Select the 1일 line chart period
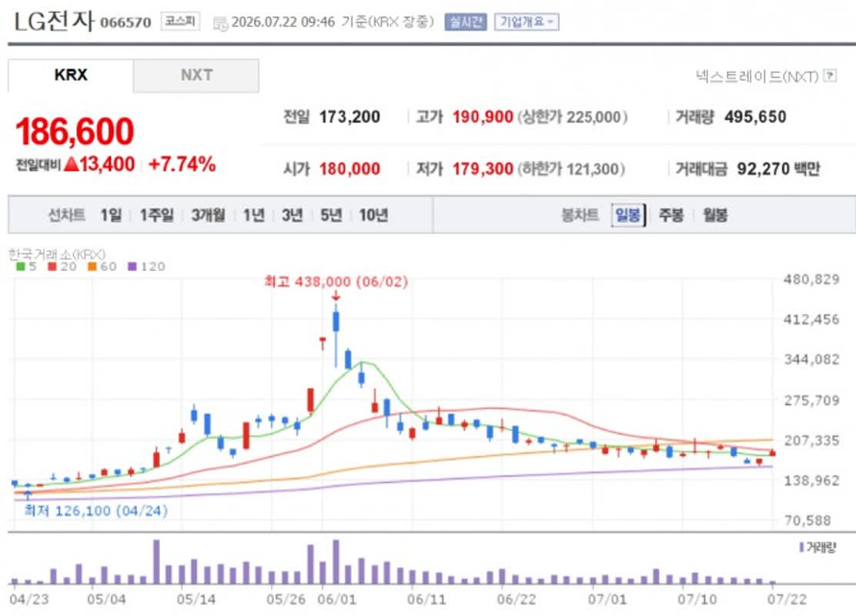Image resolution: width=856 pixels, height=616 pixels. tap(111, 215)
